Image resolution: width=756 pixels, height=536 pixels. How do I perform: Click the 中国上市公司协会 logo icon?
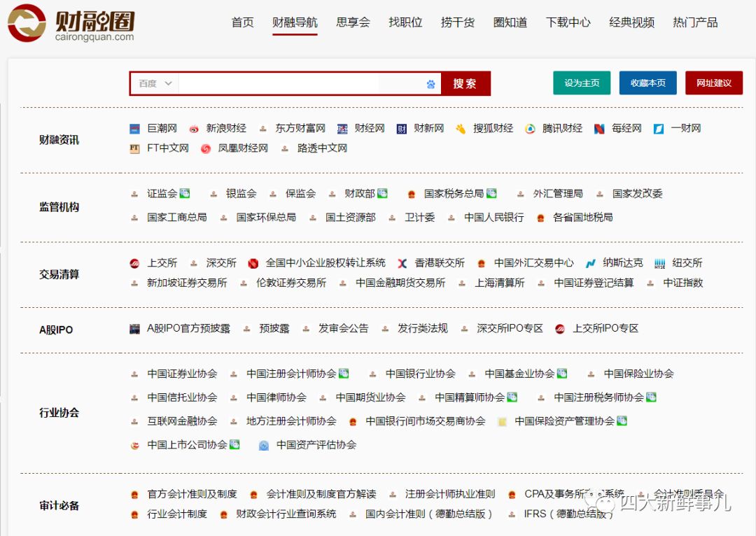[134, 445]
